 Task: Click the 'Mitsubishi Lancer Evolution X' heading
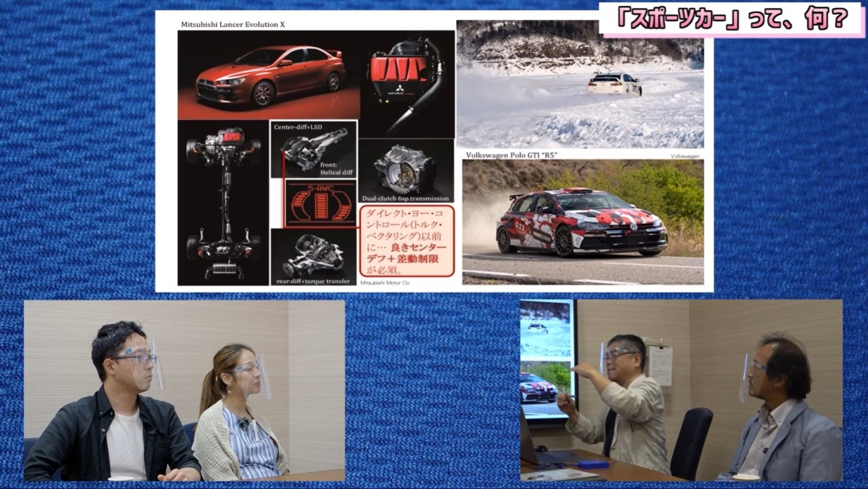tap(233, 24)
